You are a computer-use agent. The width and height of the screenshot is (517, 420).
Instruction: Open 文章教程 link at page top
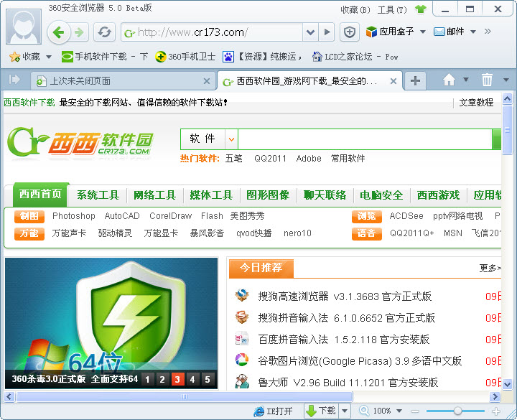[476, 103]
